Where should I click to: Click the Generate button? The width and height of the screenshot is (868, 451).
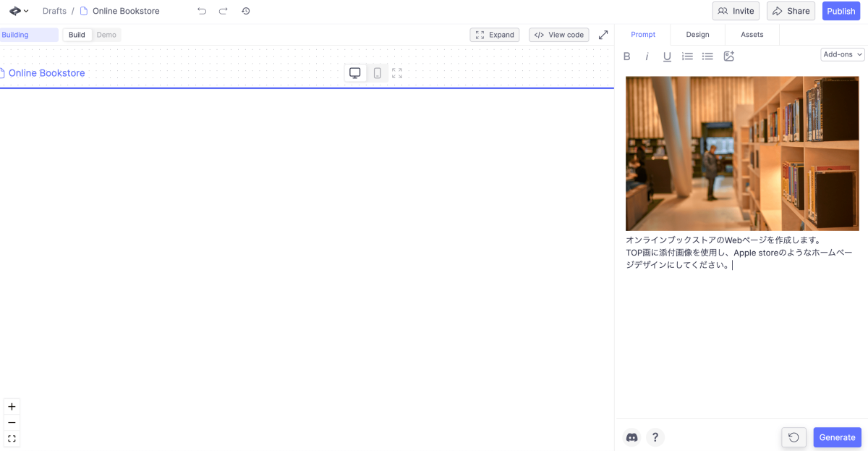coord(837,437)
